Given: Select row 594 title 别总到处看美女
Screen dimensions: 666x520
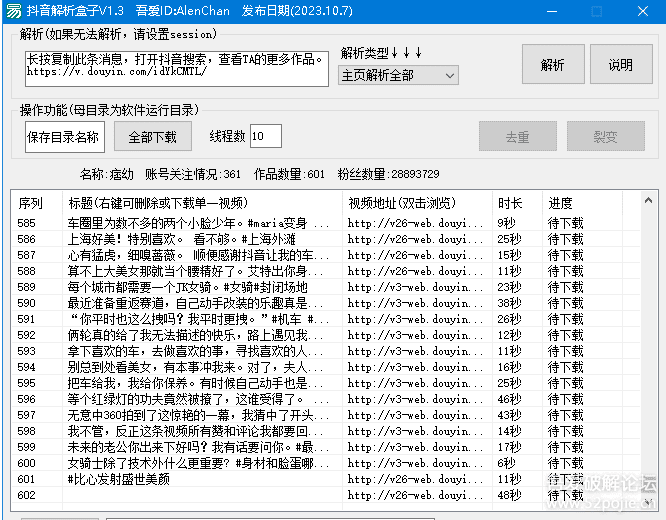Looking at the screenshot, I should (195, 367).
